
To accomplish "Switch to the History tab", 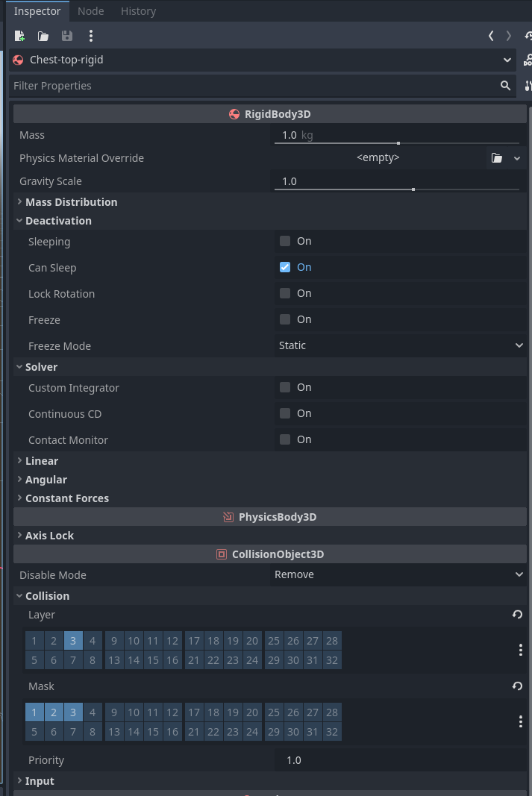I will 138,11.
